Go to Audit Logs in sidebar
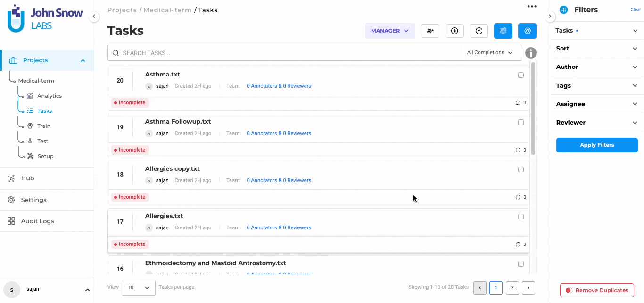This screenshot has width=644, height=303. (37, 221)
